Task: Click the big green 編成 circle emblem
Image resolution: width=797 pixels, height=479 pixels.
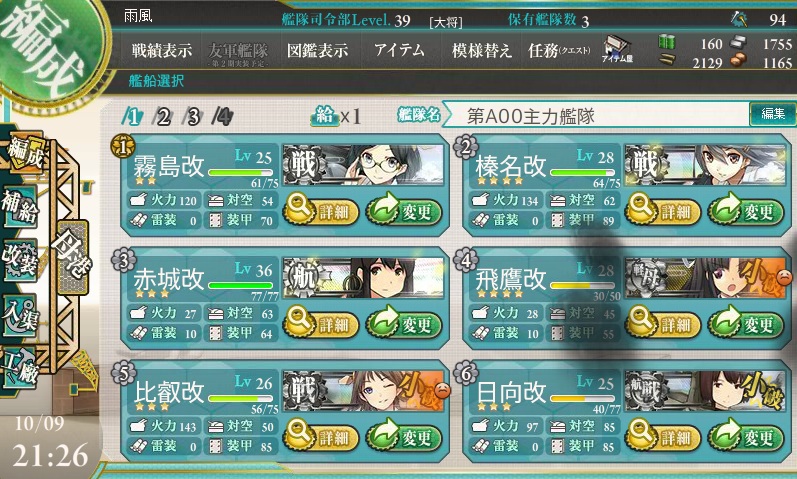Action: click(x=48, y=46)
